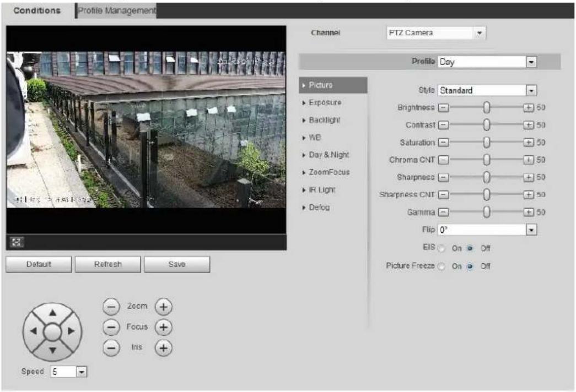Turn Picture Freeze Off
Viewport: 576px width, 392px height.
point(470,266)
